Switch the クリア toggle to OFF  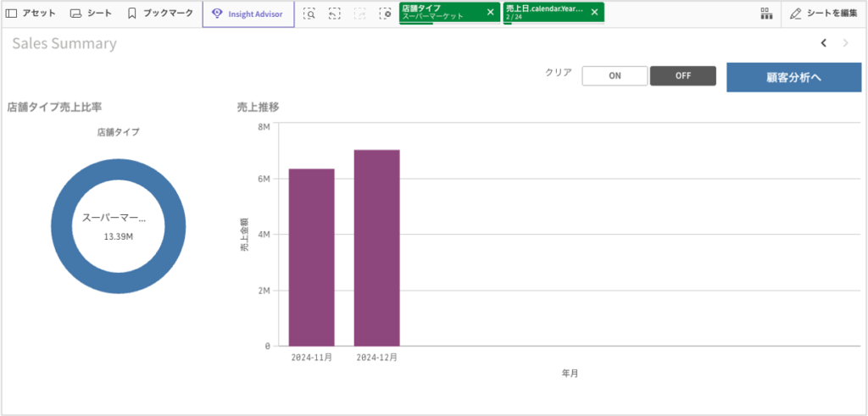[x=683, y=75]
